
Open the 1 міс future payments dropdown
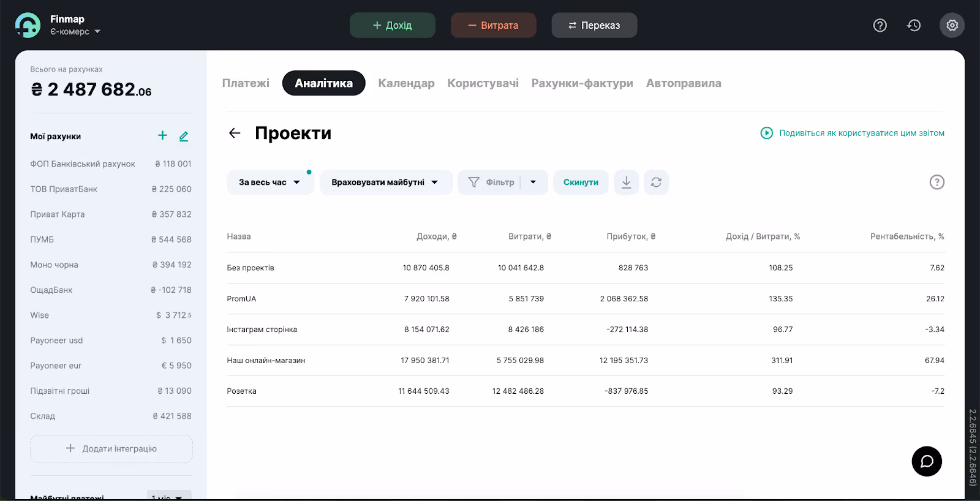[x=169, y=495]
